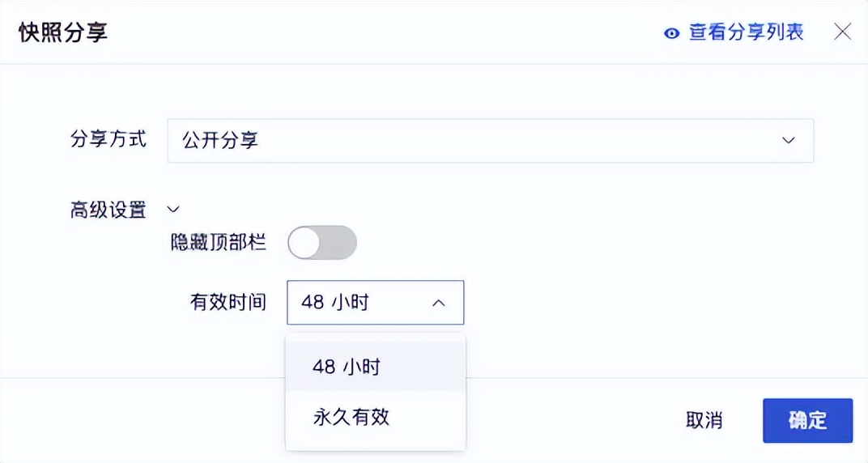The height and width of the screenshot is (463, 868).
Task: Click the 有效时间 label
Action: (228, 302)
